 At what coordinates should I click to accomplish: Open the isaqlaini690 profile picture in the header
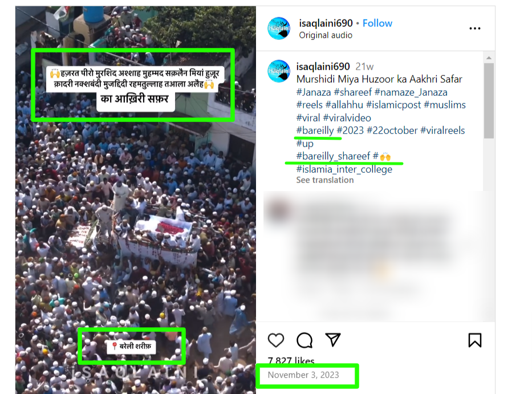279,29
